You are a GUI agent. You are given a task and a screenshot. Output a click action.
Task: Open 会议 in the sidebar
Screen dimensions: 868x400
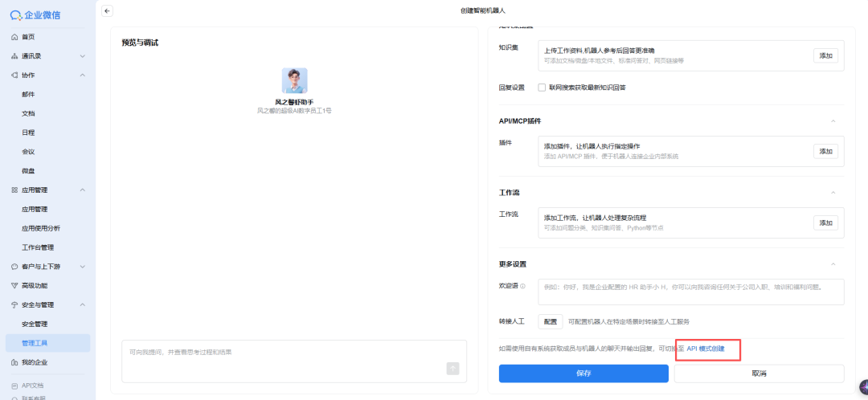(28, 152)
